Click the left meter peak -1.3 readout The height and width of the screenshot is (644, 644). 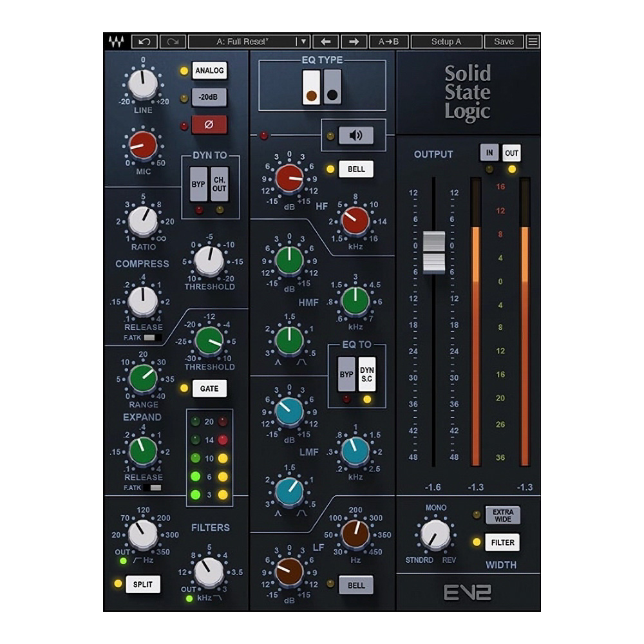[x=476, y=487]
